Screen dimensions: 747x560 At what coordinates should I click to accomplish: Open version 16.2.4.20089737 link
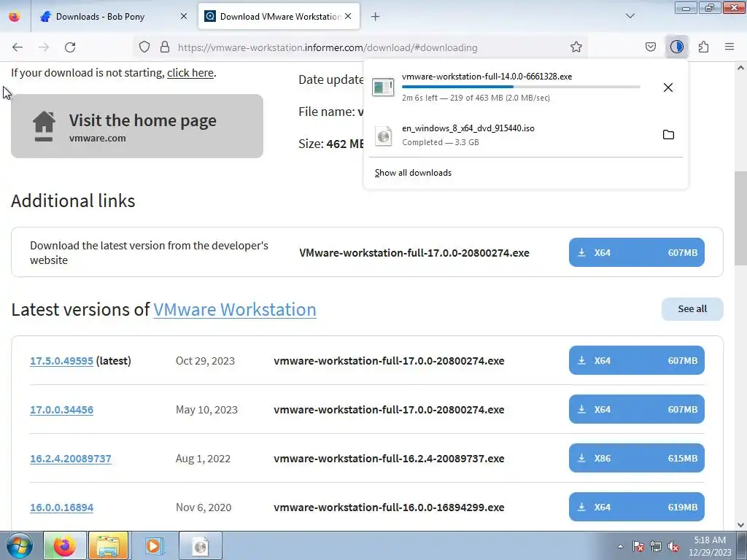[x=71, y=459]
